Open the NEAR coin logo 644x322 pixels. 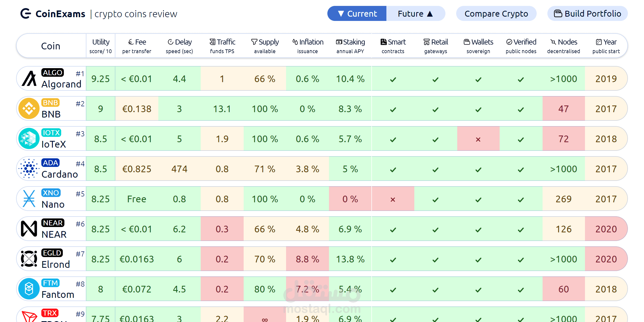pyautogui.click(x=29, y=229)
